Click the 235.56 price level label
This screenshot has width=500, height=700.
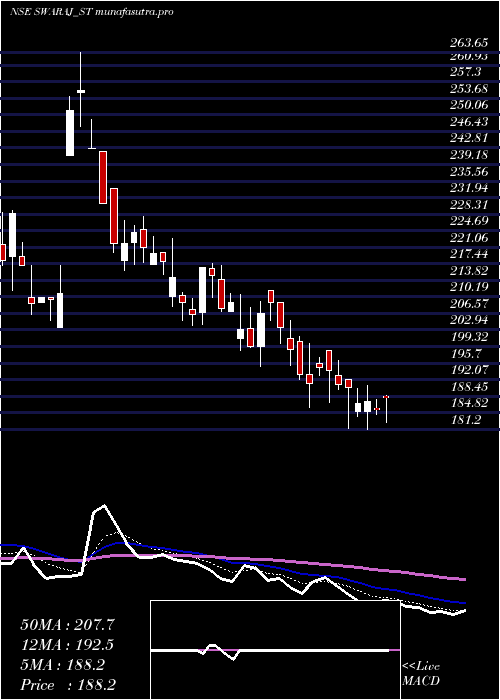click(x=467, y=171)
